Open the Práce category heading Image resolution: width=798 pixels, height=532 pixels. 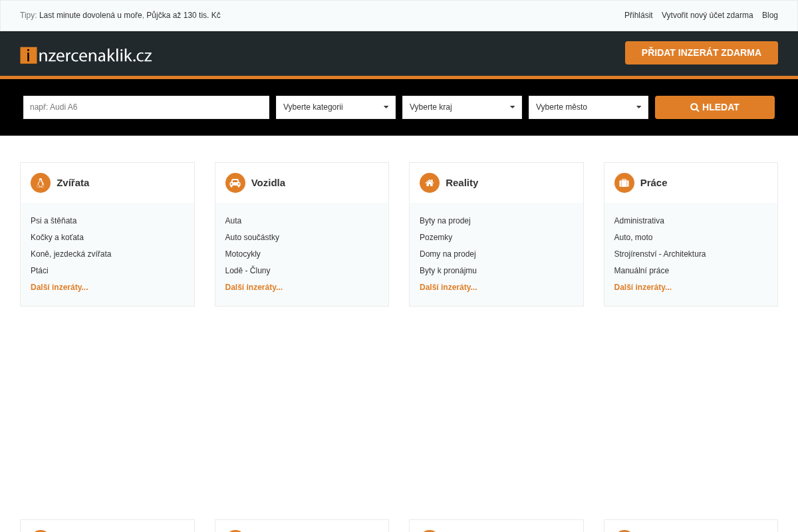point(654,183)
